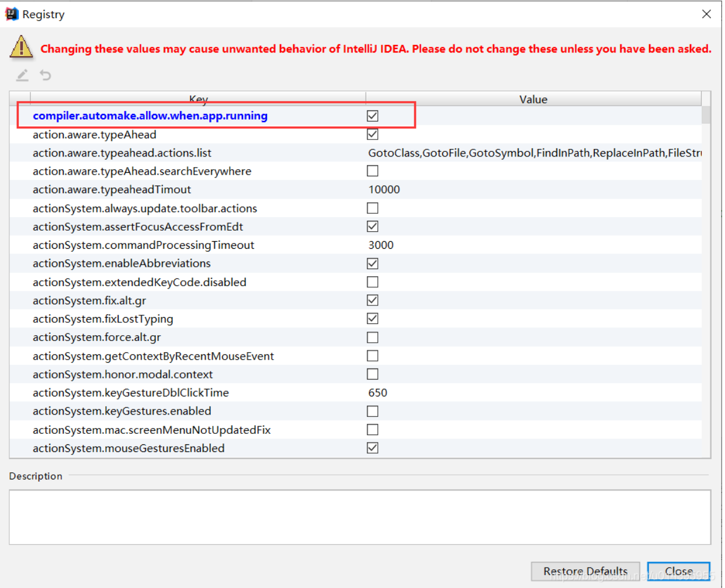Click the Restore Defaults button
Viewport: 725px width, 588px height.
coord(585,571)
